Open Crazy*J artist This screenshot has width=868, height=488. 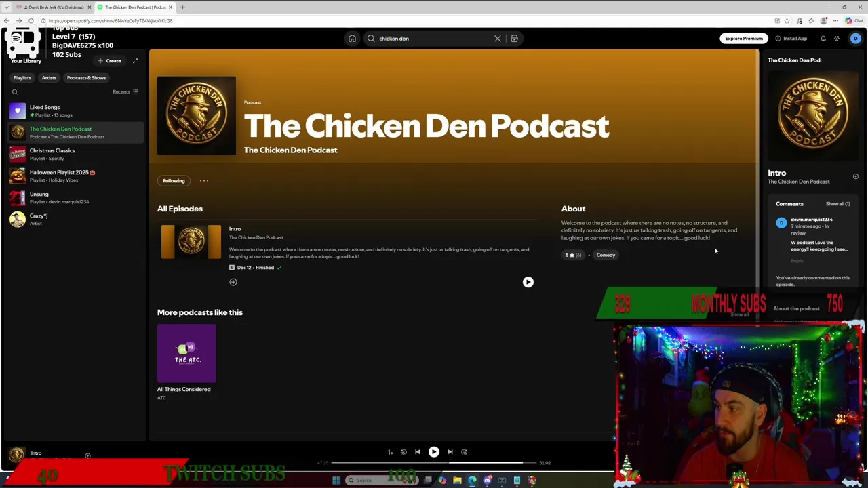point(76,220)
